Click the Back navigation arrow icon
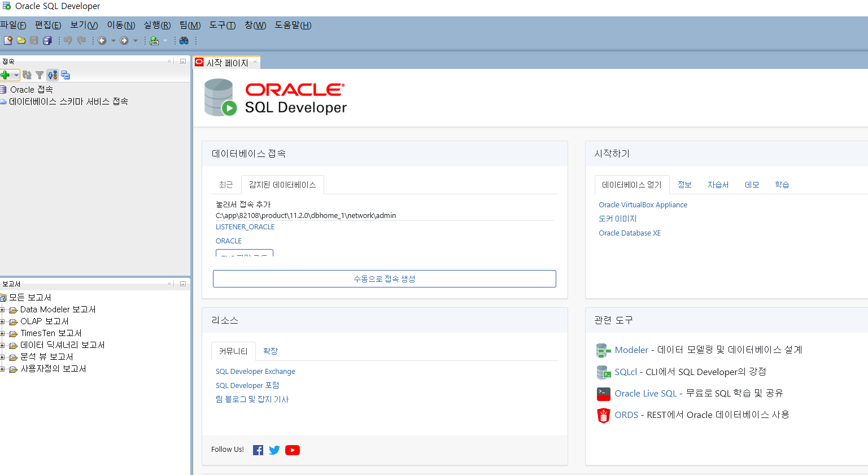 (x=102, y=41)
